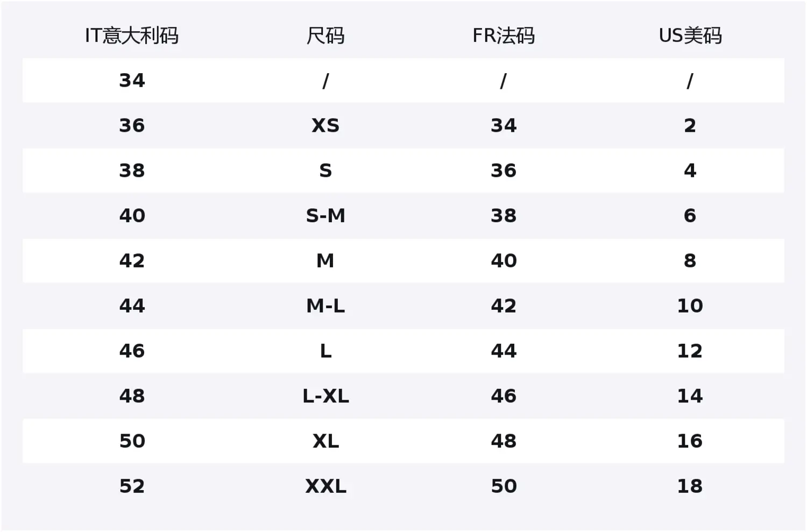Select the L-XL size cell
807x532 pixels.
(325, 396)
